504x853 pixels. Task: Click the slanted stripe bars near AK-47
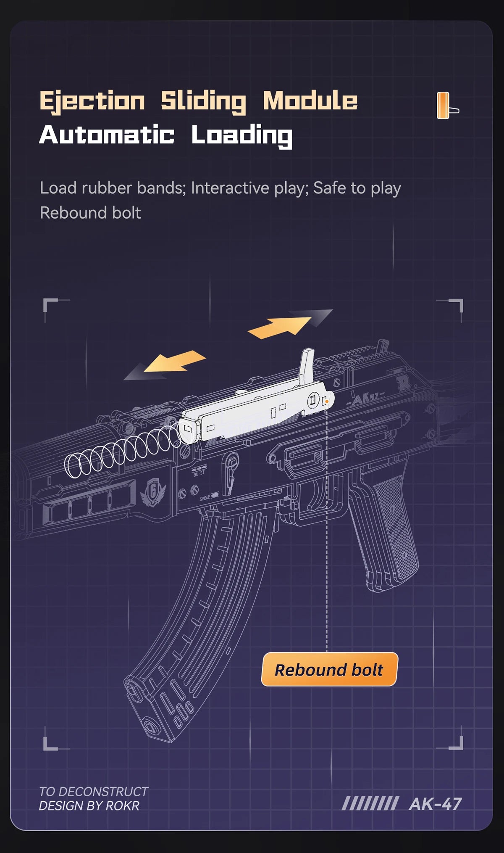[370, 803]
